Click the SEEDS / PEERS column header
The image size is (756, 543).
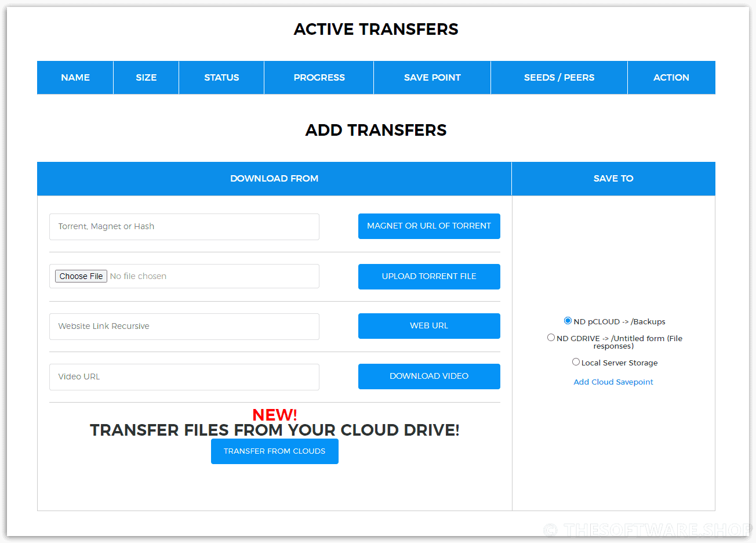click(559, 78)
